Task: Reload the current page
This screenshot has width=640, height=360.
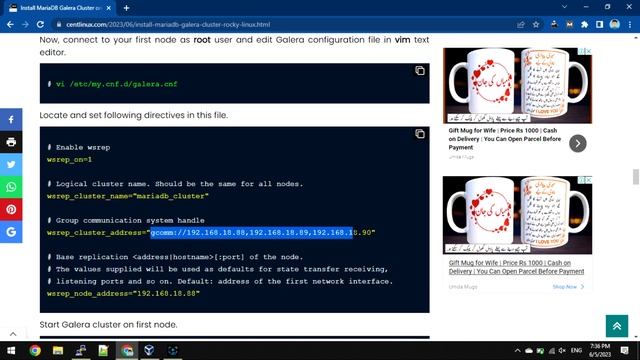Action: [x=40, y=24]
